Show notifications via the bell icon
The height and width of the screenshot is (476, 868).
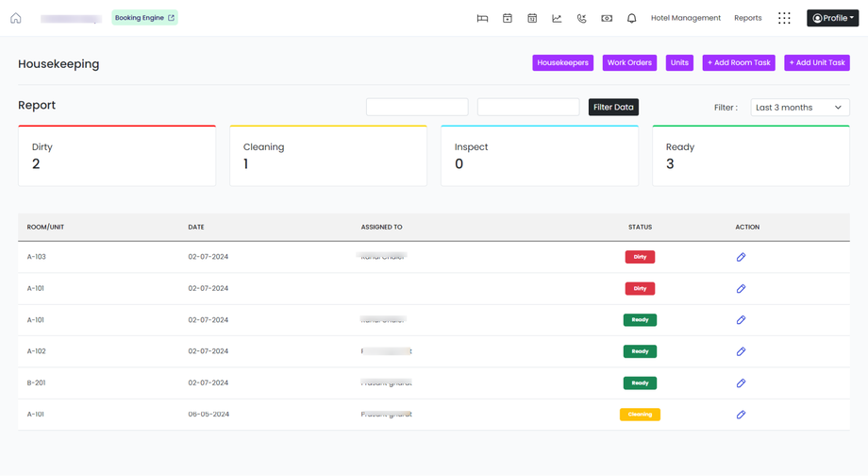point(631,18)
